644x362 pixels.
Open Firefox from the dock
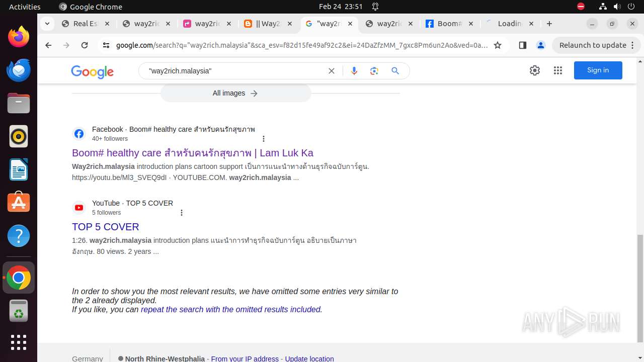19,37
